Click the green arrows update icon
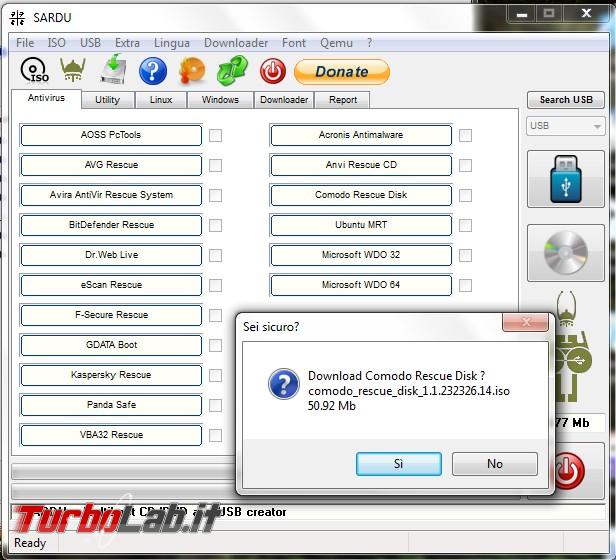The image size is (616, 560). coord(233,70)
